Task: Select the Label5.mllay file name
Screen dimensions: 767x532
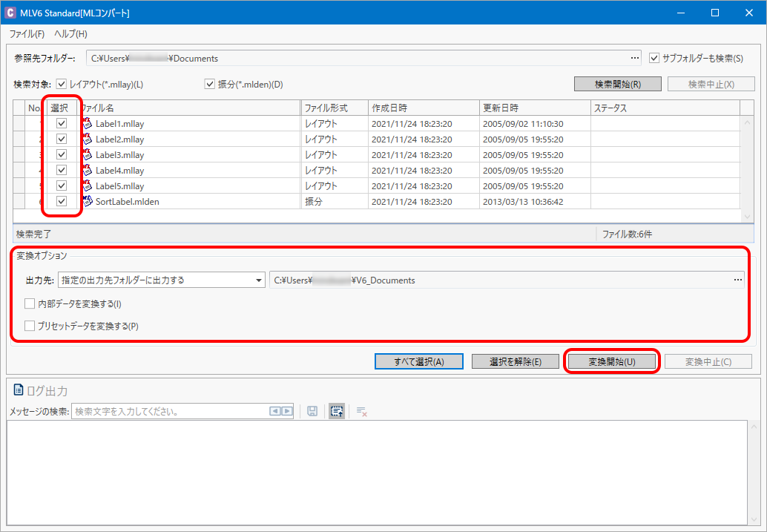Action: (120, 186)
